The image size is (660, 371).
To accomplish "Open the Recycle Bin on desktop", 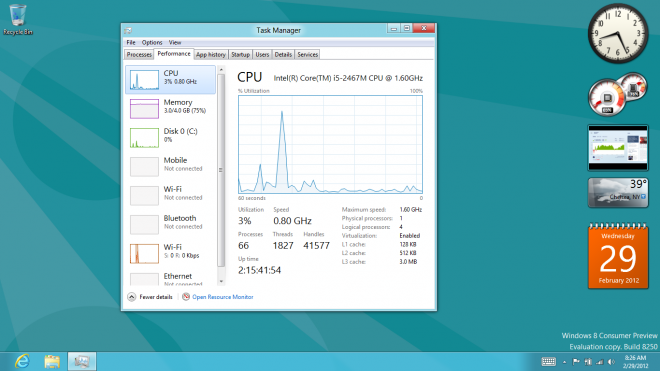I will pos(18,19).
